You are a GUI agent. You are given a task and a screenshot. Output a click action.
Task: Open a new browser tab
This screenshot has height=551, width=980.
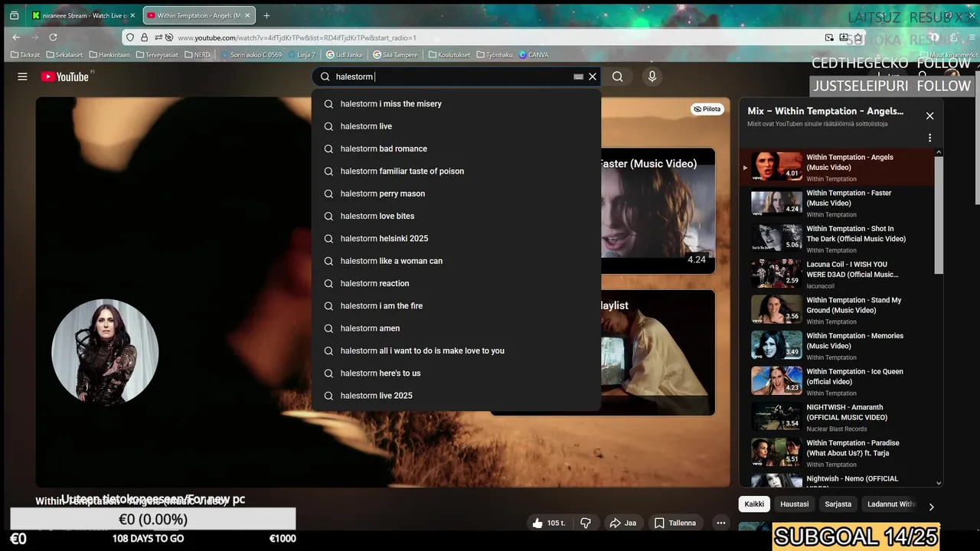point(266,15)
